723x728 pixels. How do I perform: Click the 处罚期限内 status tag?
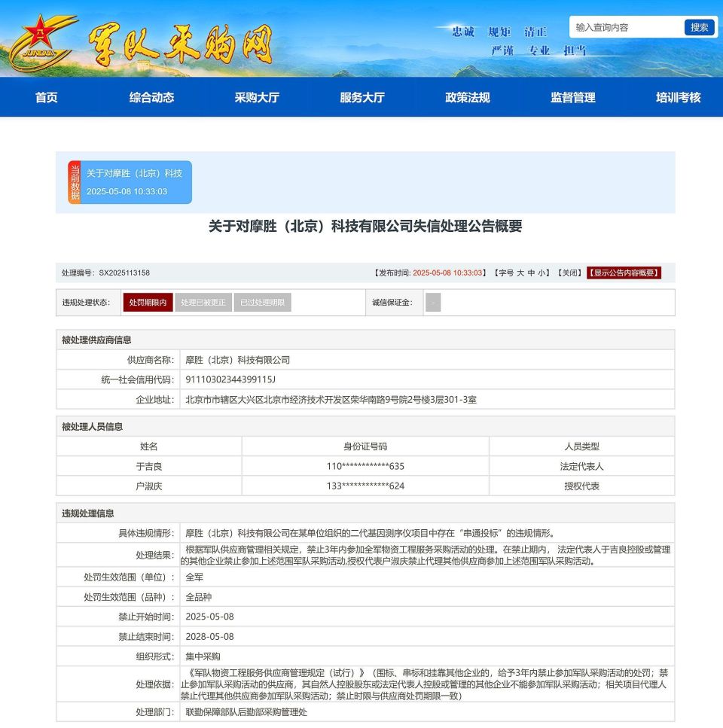[148, 302]
